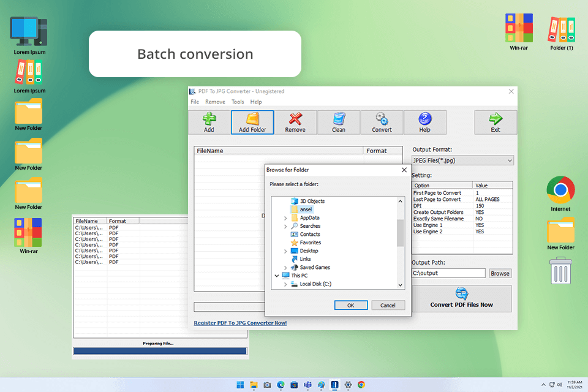588x392 pixels.
Task: Expand the Searches folder node
Action: pyautogui.click(x=285, y=226)
